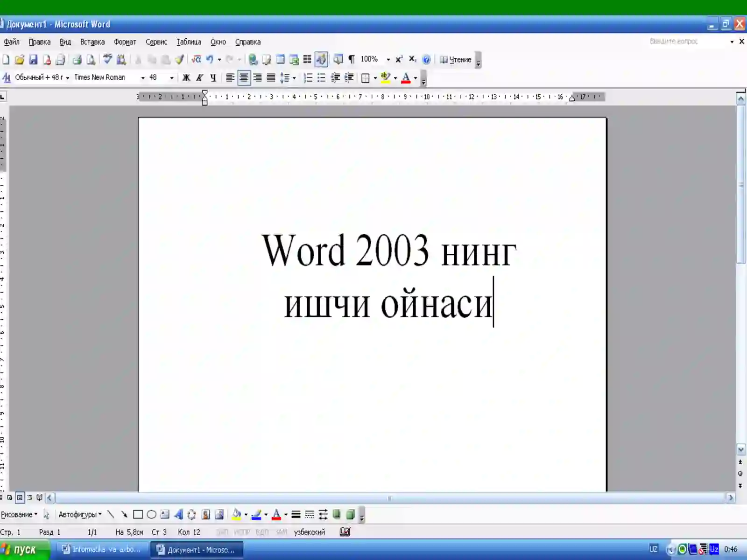Screen dimensions: 747x560
Task: Expand the Undo history dropdown arrow
Action: point(219,60)
